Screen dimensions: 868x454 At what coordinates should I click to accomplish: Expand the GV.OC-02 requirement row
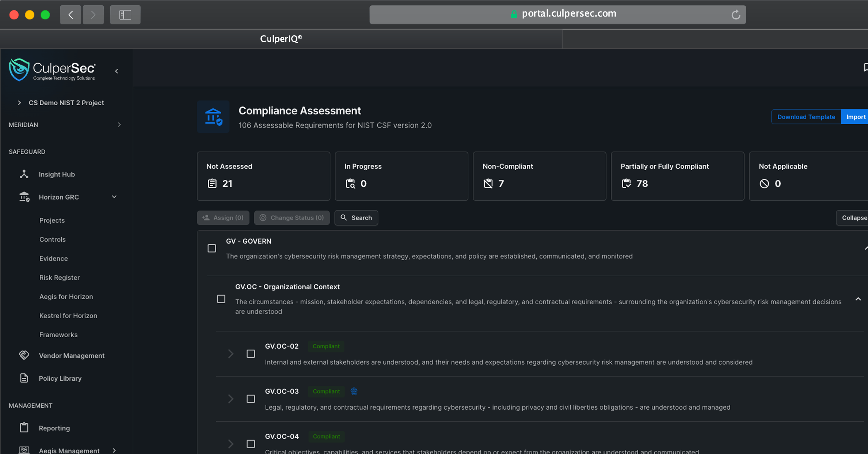pyautogui.click(x=231, y=354)
